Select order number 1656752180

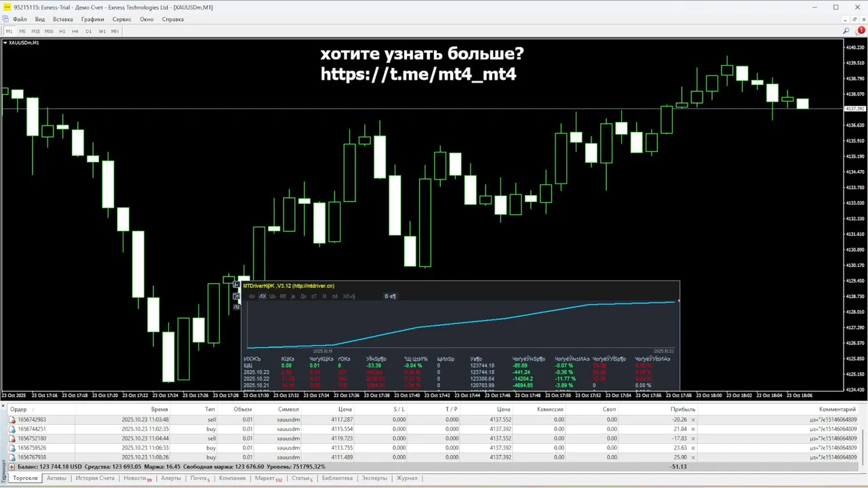tap(32, 439)
